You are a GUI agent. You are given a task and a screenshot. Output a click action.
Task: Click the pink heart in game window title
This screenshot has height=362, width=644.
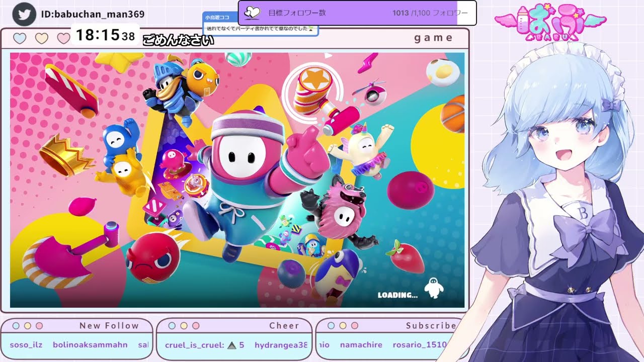(x=63, y=38)
